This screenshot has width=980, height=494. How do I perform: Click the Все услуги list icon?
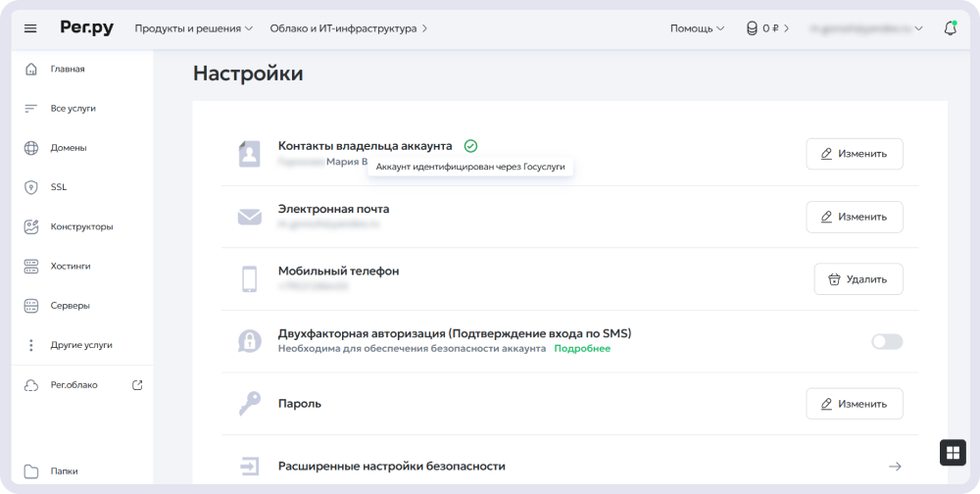(30, 108)
